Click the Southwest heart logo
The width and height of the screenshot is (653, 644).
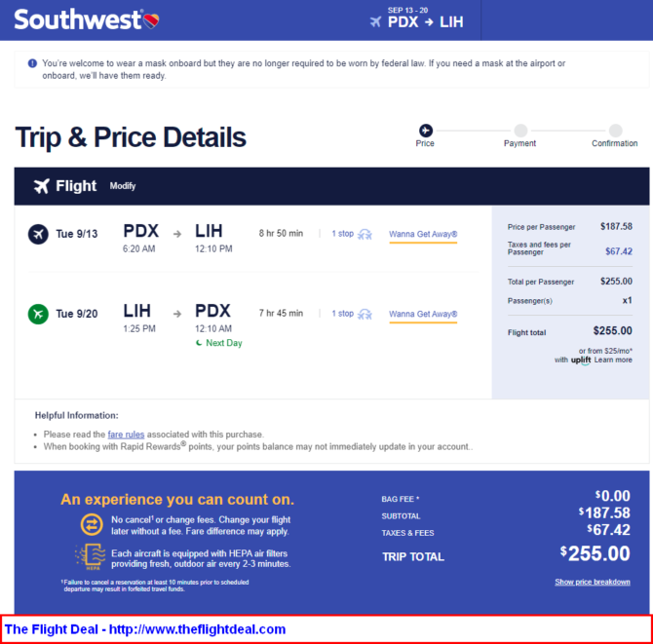tap(151, 20)
